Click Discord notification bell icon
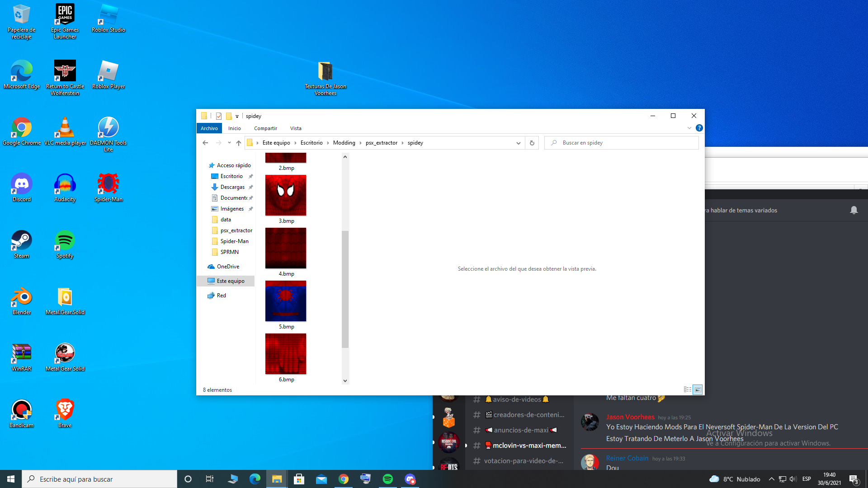This screenshot has width=868, height=488. (x=854, y=210)
